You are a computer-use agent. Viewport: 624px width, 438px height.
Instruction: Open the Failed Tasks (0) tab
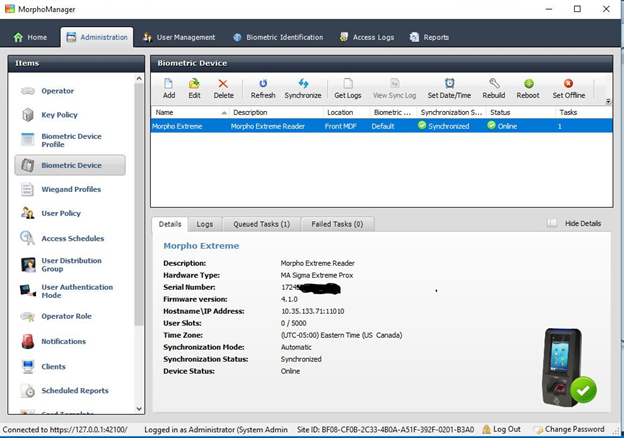(337, 224)
